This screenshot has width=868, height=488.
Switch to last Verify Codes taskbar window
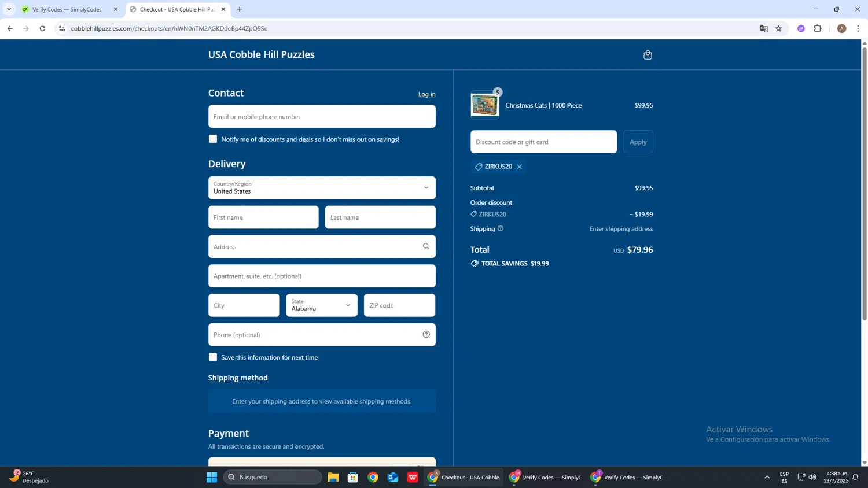pyautogui.click(x=627, y=477)
